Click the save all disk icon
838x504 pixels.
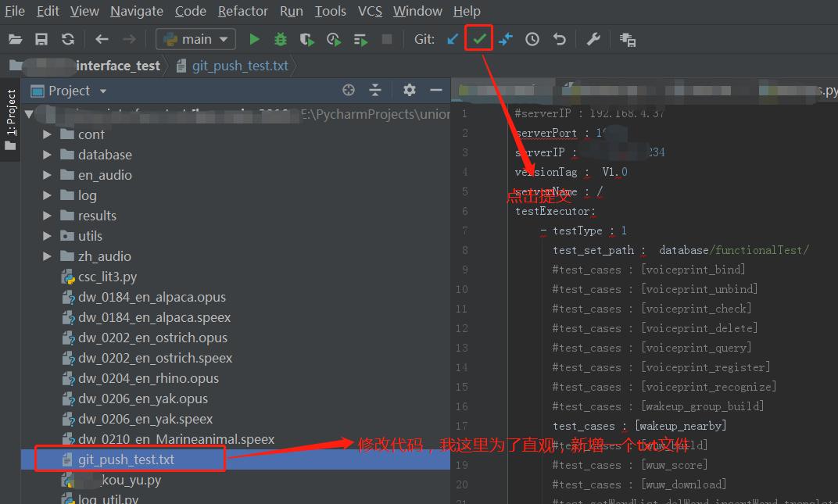click(41, 39)
